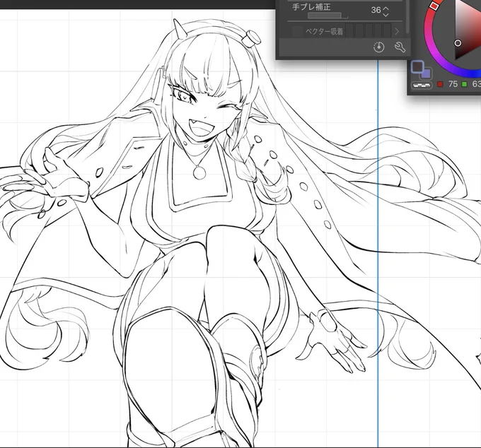Viewport: 481px width, 448px height.
Task: Select the purple sub drawing color swatch
Action: click(x=426, y=74)
